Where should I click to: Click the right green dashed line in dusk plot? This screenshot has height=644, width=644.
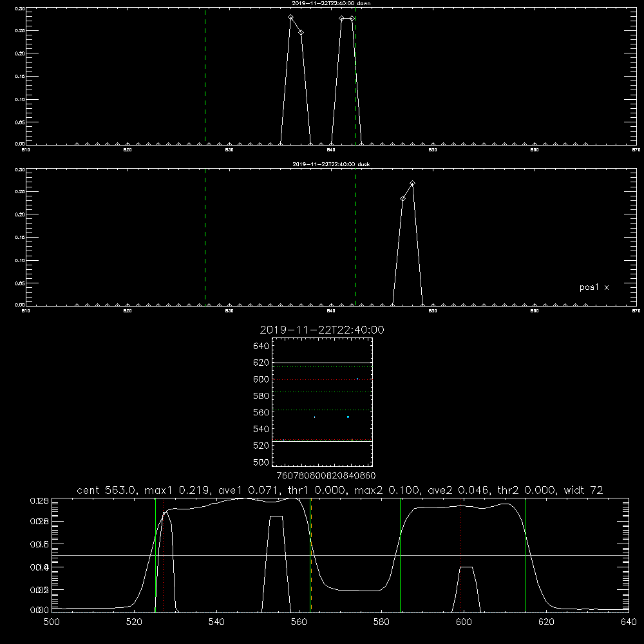[355, 237]
